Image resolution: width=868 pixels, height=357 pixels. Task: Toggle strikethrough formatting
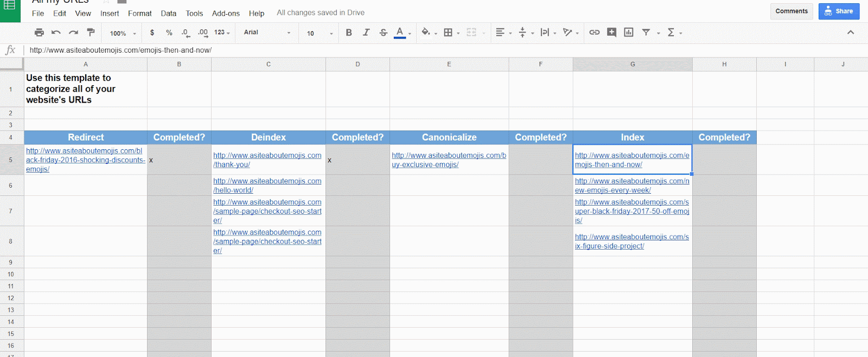384,33
